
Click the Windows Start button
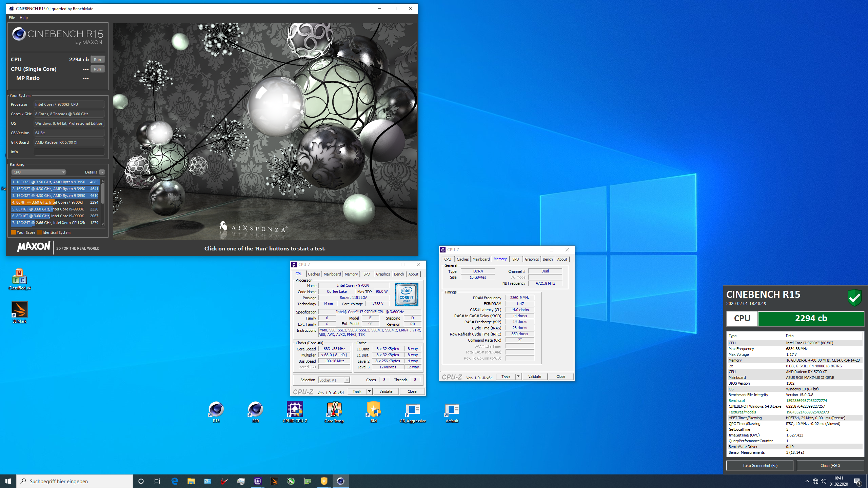pyautogui.click(x=8, y=481)
